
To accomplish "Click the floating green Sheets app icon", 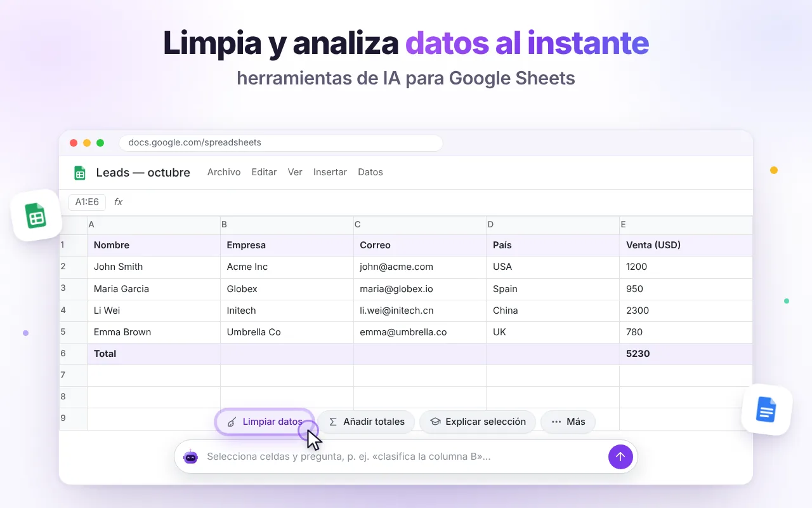I will [x=36, y=215].
